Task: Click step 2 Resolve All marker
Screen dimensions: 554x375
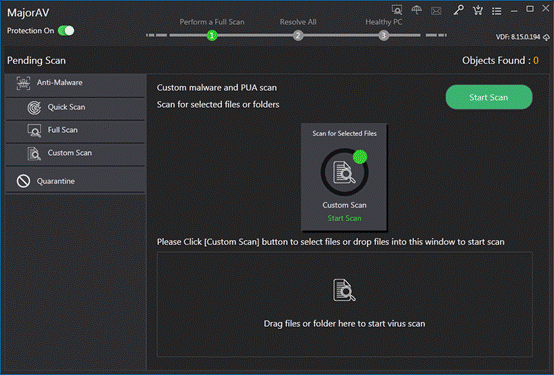Action: [x=298, y=35]
